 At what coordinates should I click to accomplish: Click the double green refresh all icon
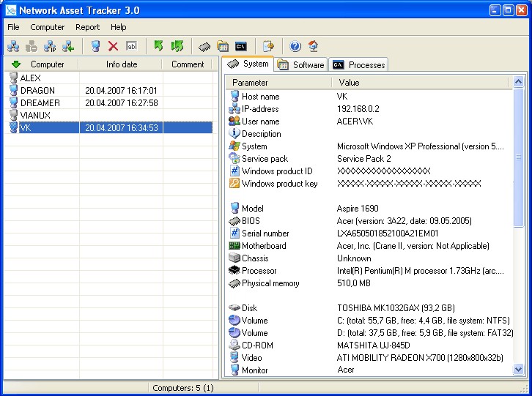[x=177, y=46]
